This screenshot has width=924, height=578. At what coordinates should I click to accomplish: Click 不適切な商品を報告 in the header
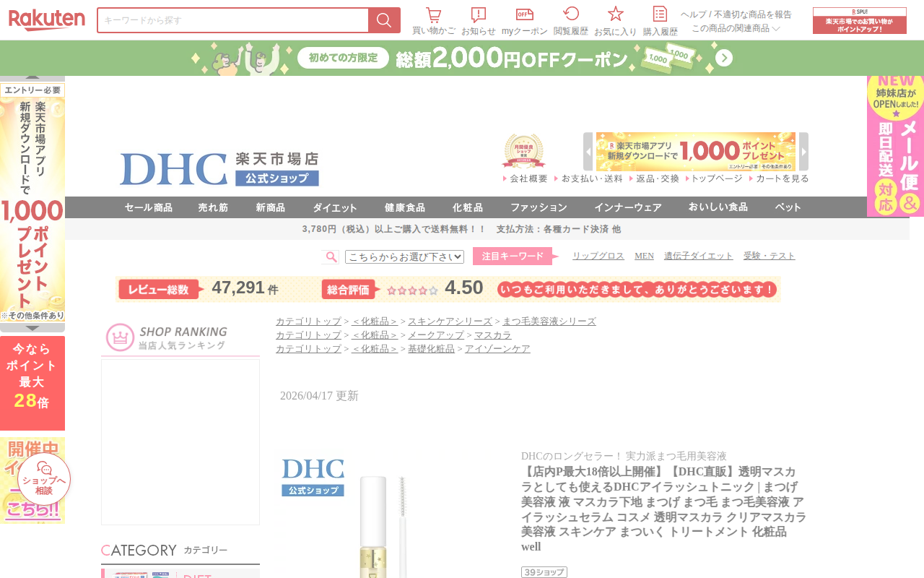753,14
